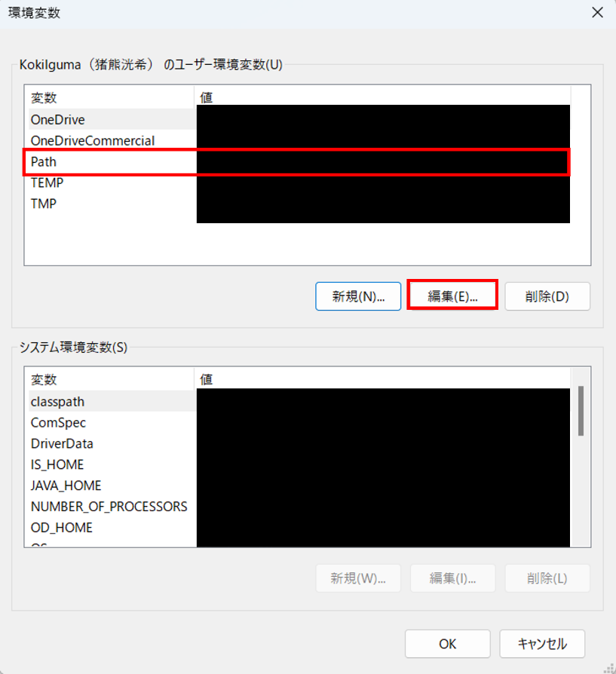This screenshot has width=616, height=674.
Task: Select the TEMP user variable
Action: coord(299,182)
